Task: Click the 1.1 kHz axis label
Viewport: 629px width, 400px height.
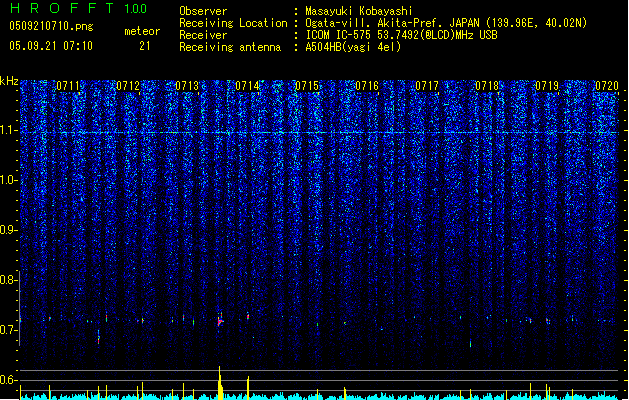Action: point(9,130)
